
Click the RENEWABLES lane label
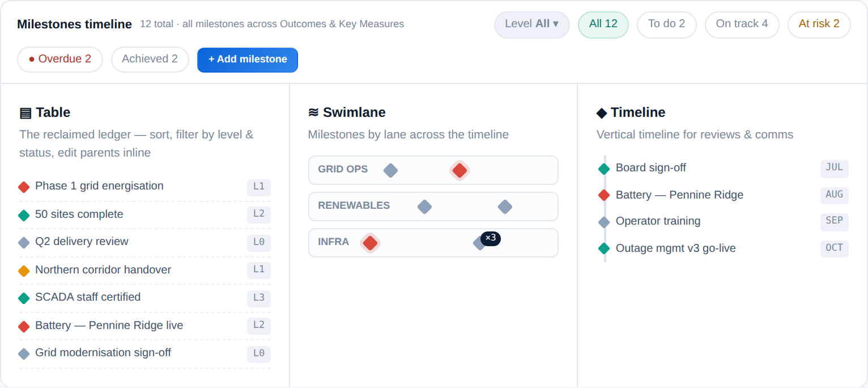(354, 205)
